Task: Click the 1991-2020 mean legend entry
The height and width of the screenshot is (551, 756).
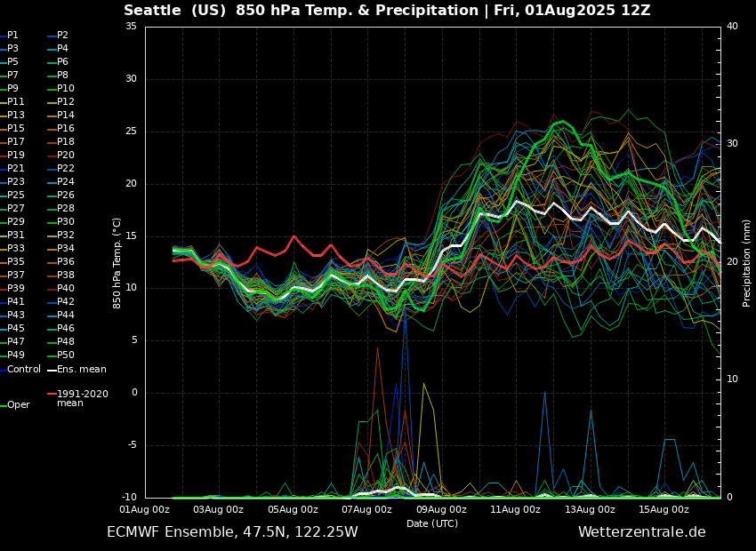Action: pyautogui.click(x=82, y=398)
